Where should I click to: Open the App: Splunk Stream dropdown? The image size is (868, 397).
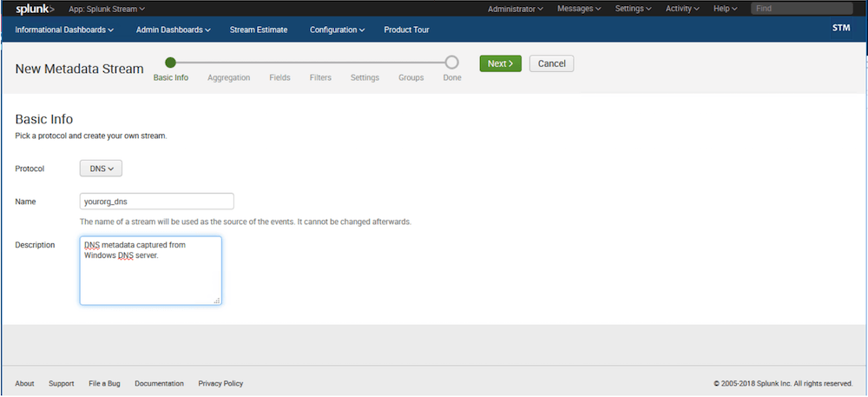106,9
